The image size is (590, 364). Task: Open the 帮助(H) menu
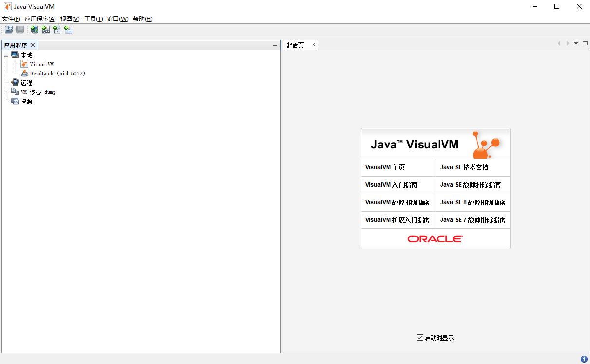pos(143,19)
